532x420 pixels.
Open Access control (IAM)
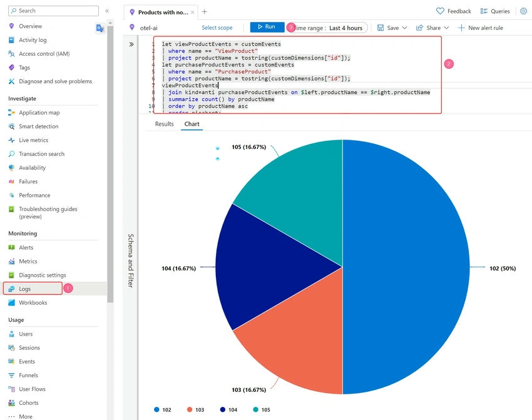click(x=44, y=54)
